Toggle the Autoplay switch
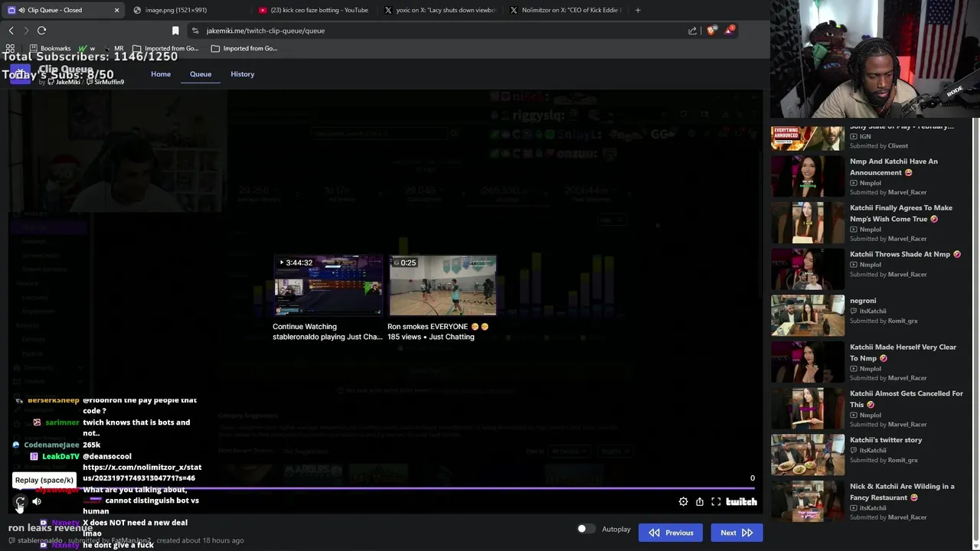This screenshot has height=551, width=980. (x=585, y=529)
